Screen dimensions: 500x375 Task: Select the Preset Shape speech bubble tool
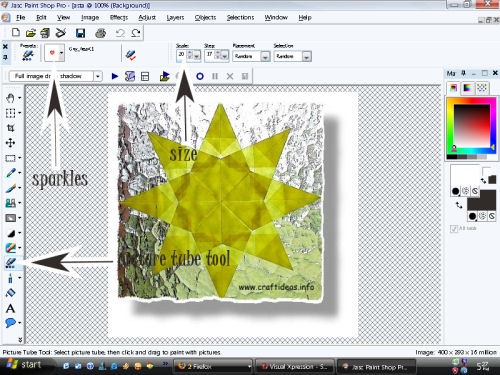pyautogui.click(x=10, y=323)
